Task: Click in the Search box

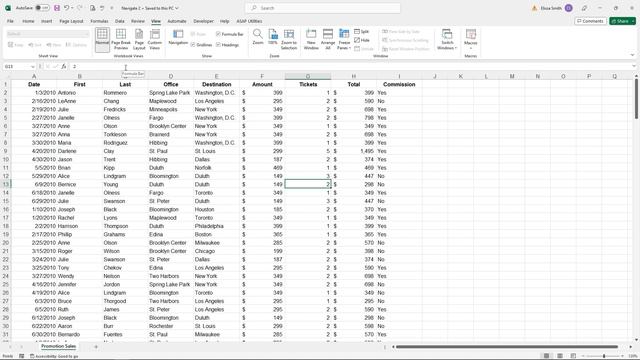Action: [322, 8]
